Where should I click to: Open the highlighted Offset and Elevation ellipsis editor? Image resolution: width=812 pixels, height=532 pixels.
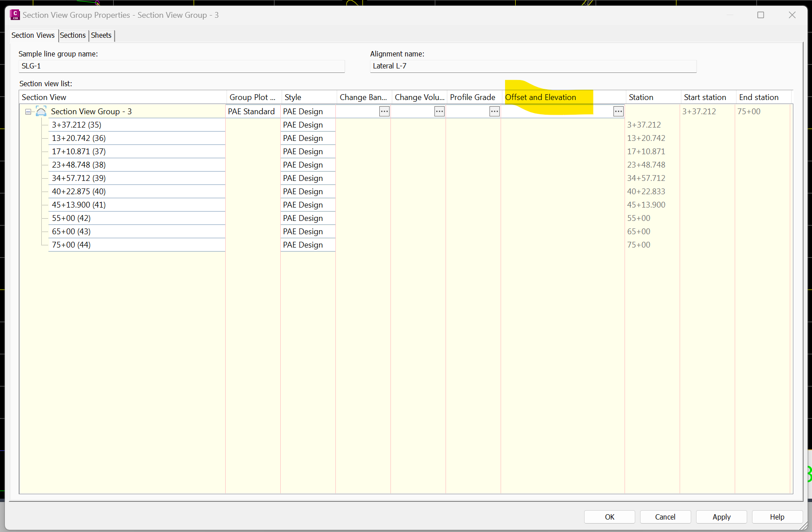pyautogui.click(x=618, y=111)
